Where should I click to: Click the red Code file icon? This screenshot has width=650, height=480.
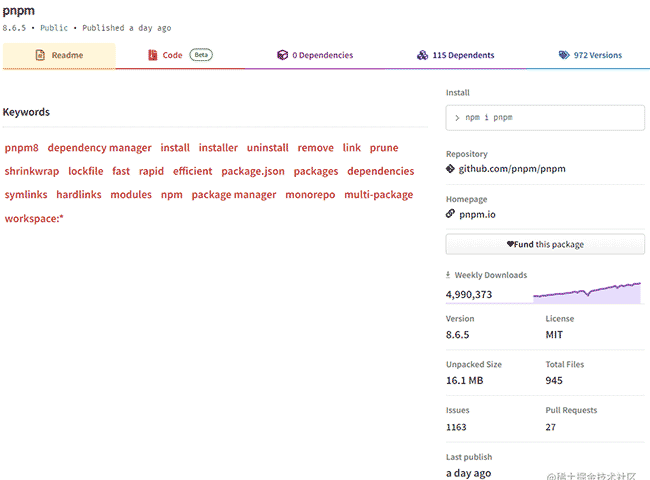tap(153, 55)
